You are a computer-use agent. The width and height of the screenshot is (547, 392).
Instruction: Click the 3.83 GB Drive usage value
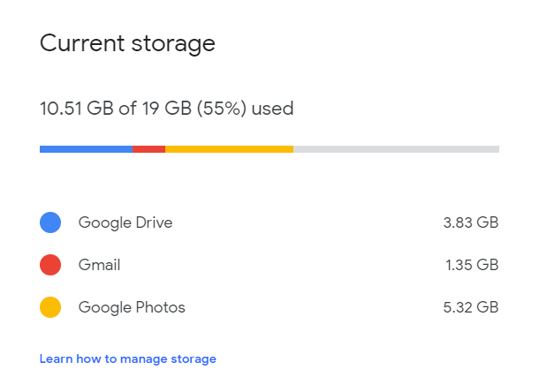click(471, 222)
